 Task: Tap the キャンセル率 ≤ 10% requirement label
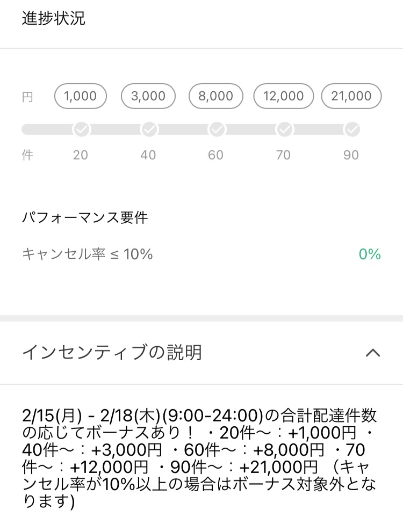(x=87, y=254)
